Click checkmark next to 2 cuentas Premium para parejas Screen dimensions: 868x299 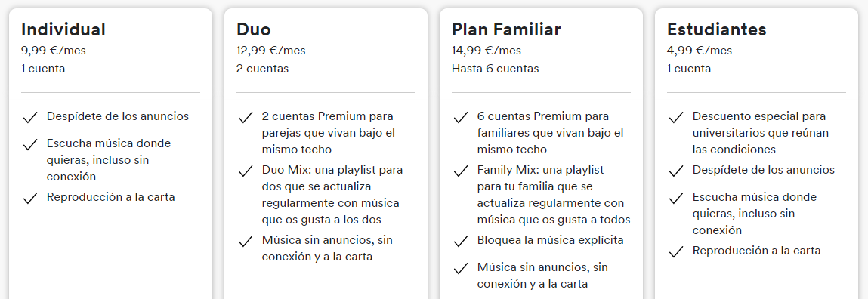pos(246,117)
